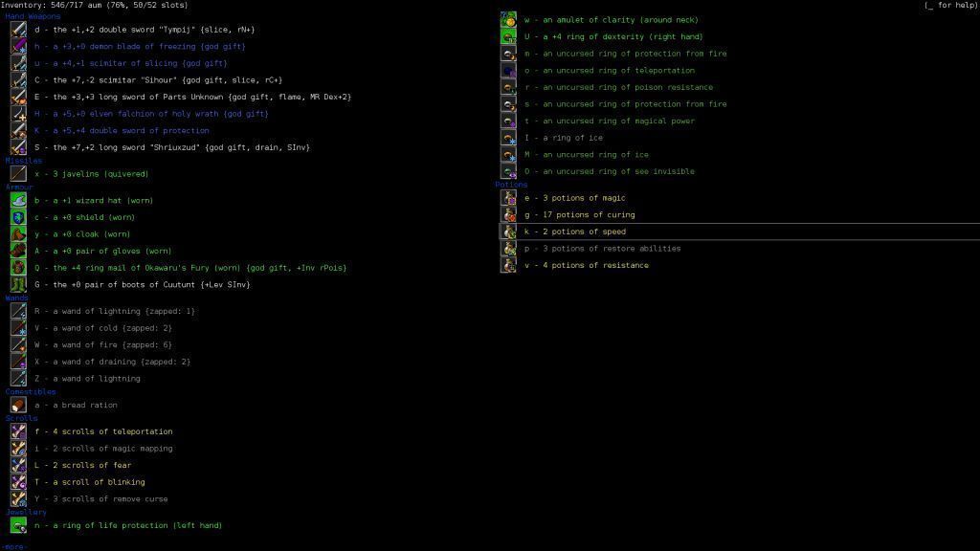
Task: Click the amulet of clarity icon
Action: point(508,20)
